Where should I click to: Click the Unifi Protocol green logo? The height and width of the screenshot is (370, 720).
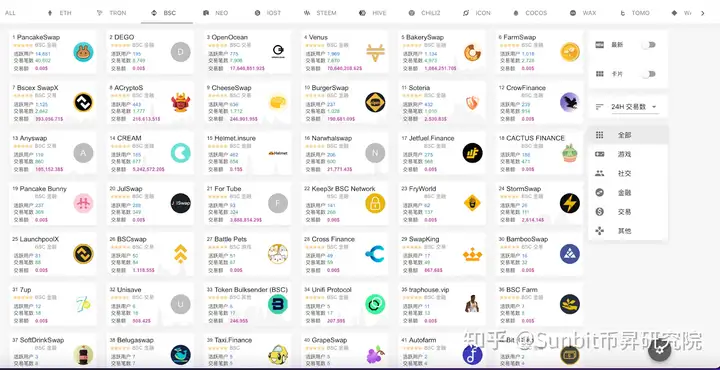(x=375, y=304)
